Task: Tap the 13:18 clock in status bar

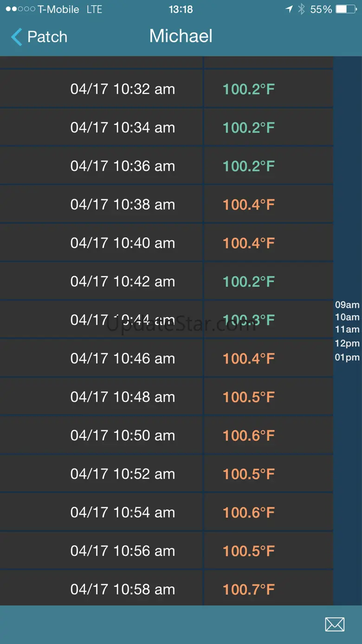Action: (x=181, y=9)
